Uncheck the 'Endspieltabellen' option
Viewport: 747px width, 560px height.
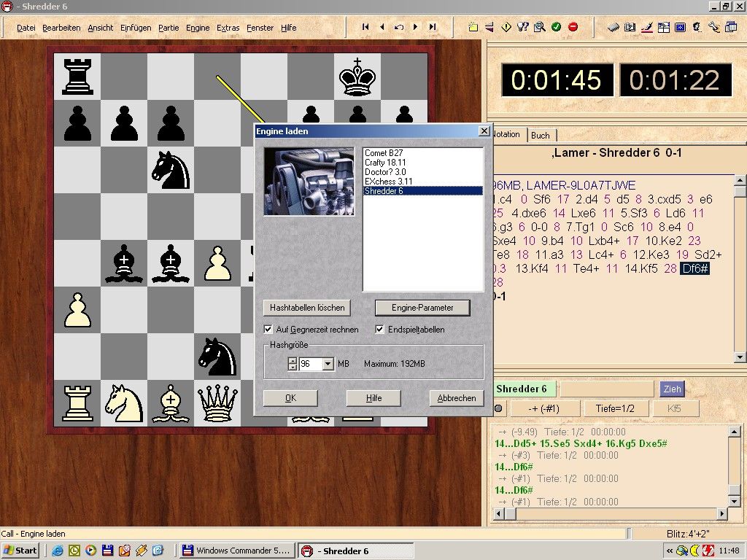click(380, 329)
